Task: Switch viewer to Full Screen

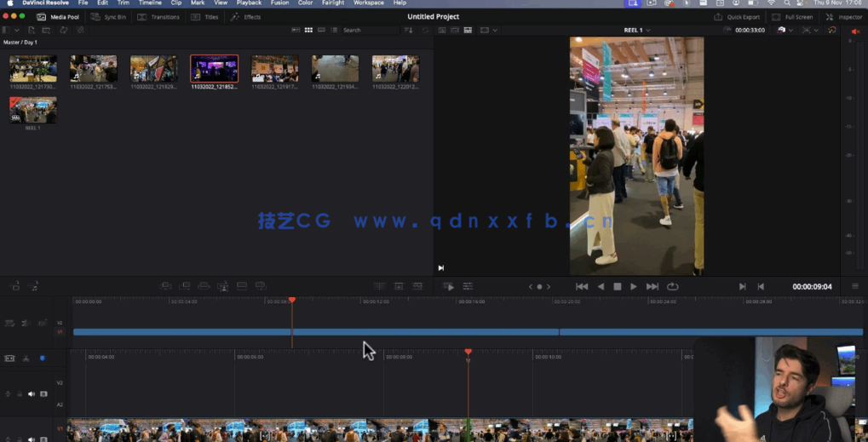Action: pos(792,17)
